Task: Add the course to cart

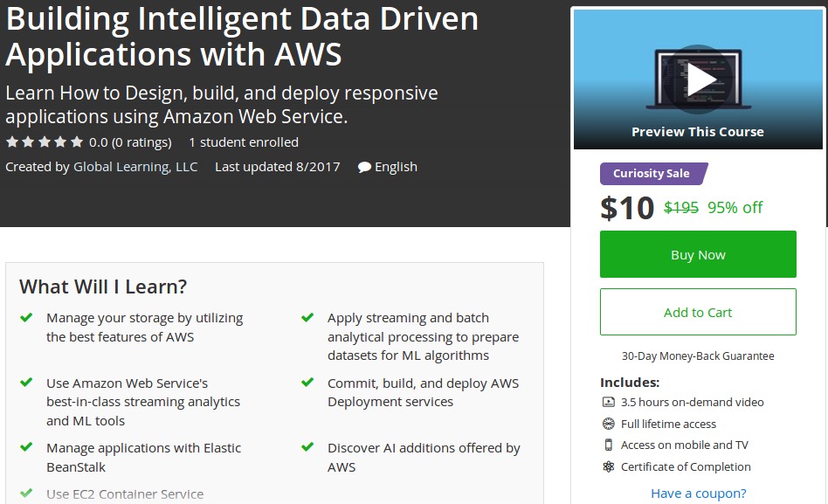Action: (697, 311)
